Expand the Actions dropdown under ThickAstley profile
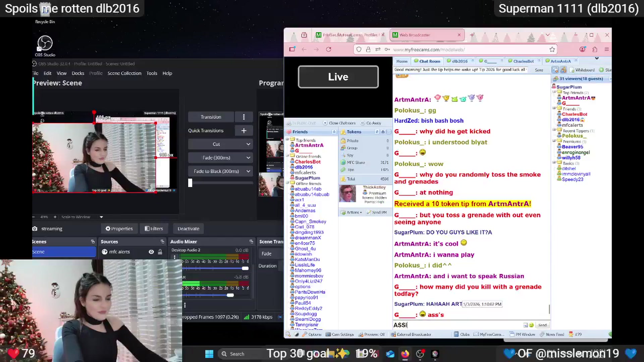Viewport: 644px width, 362px height. (x=352, y=213)
